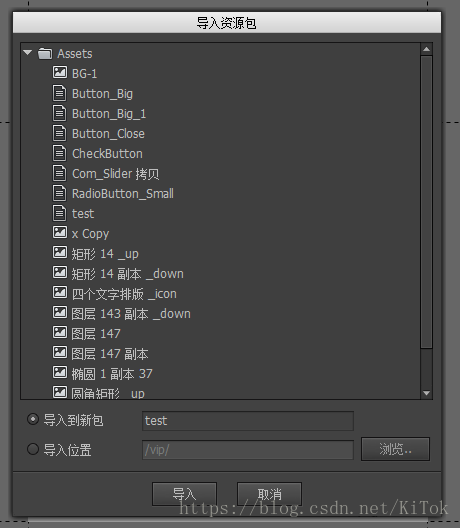Click image icon beside 图层 143 副本 _down
Viewport: 460px width, 528px height.
click(60, 312)
